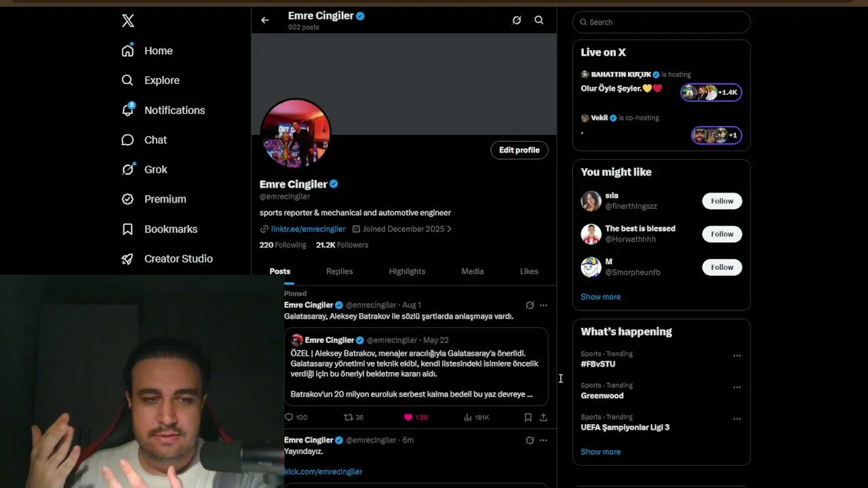
Task: Show more trends under What's happening
Action: pos(601,452)
